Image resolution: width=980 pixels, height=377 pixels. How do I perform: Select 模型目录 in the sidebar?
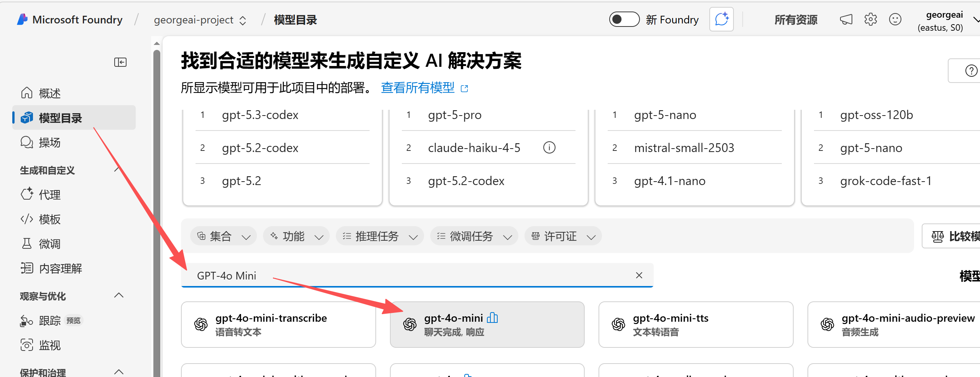click(x=74, y=117)
